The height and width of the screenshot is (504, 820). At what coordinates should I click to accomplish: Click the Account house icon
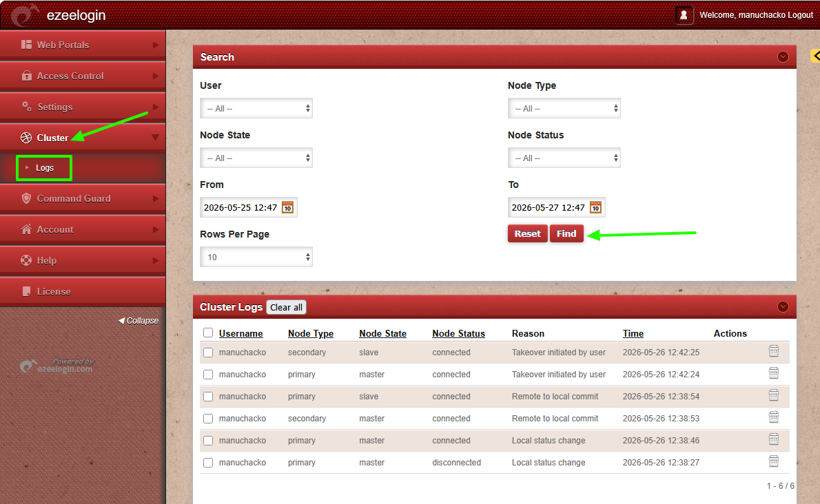[26, 229]
